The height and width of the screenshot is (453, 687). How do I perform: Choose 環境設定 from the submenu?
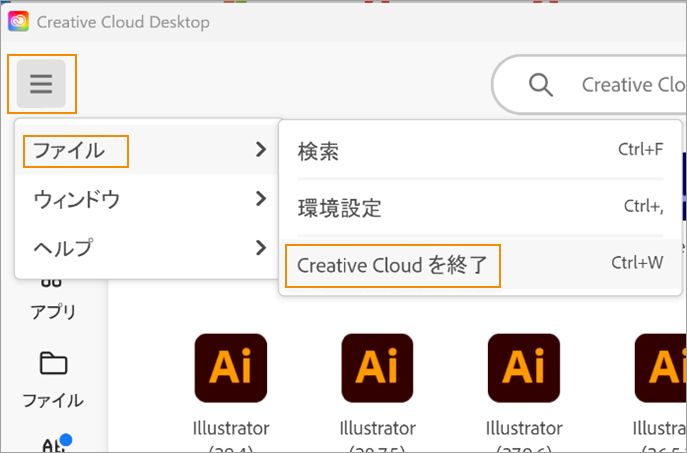(x=480, y=208)
